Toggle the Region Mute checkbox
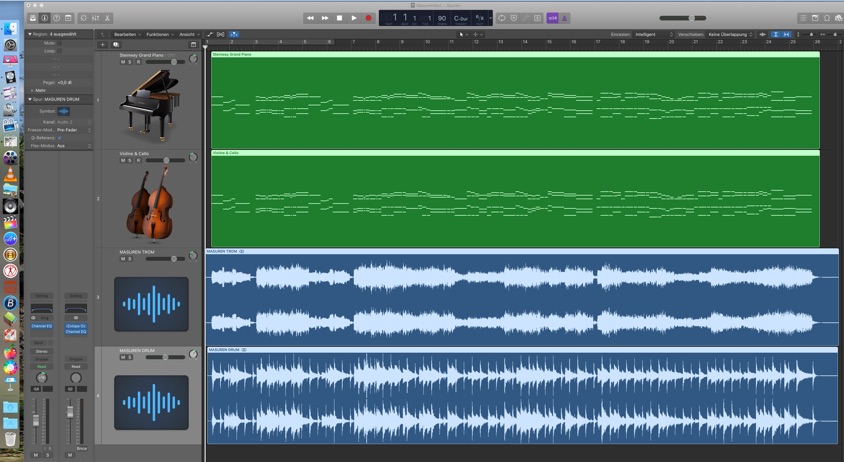 pos(59,43)
